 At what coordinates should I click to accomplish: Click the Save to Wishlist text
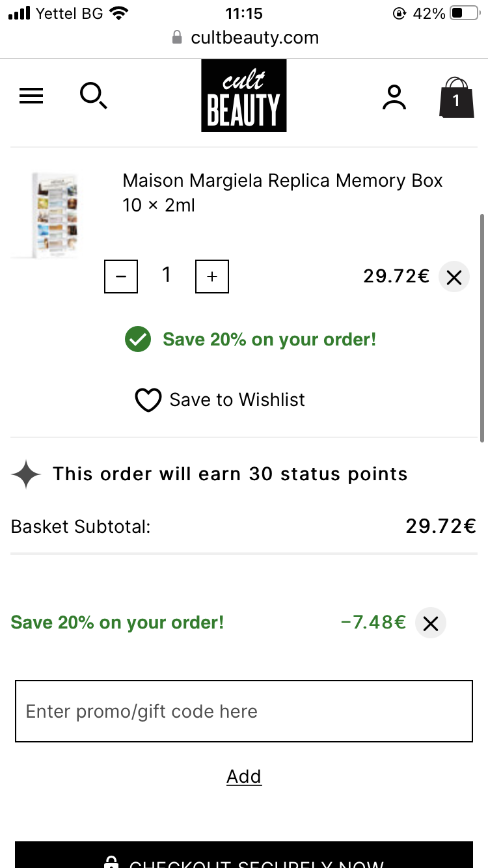click(x=237, y=400)
